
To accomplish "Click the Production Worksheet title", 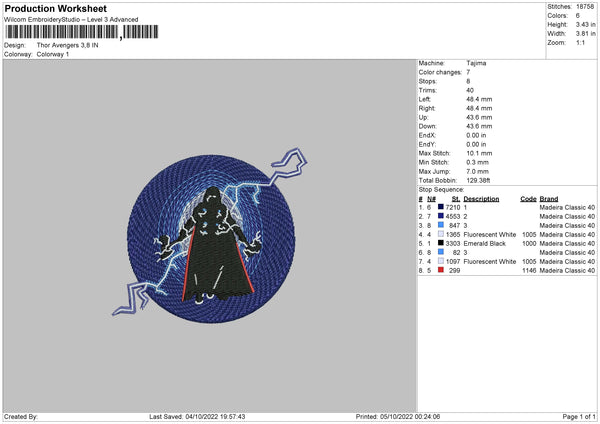I will (55, 8).
